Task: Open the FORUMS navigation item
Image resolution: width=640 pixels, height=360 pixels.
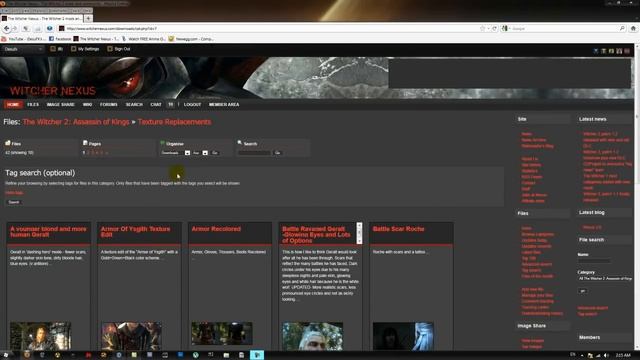Action: pyautogui.click(x=109, y=104)
